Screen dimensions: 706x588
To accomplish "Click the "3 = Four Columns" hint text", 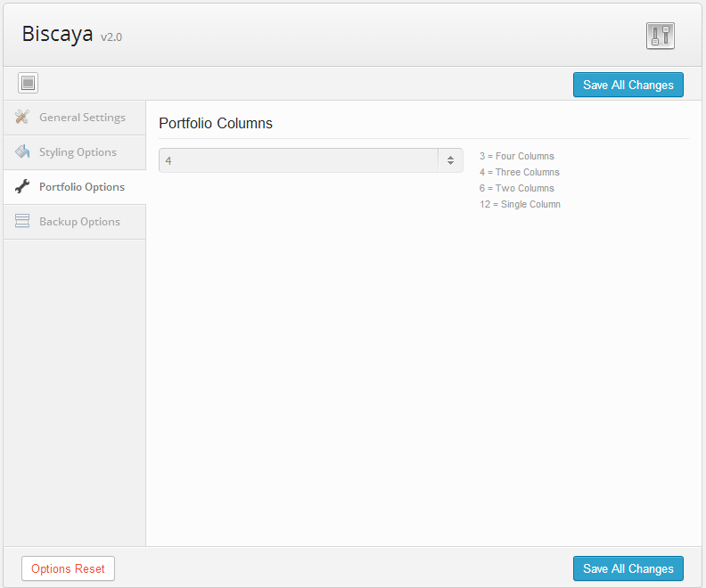I will click(x=516, y=156).
